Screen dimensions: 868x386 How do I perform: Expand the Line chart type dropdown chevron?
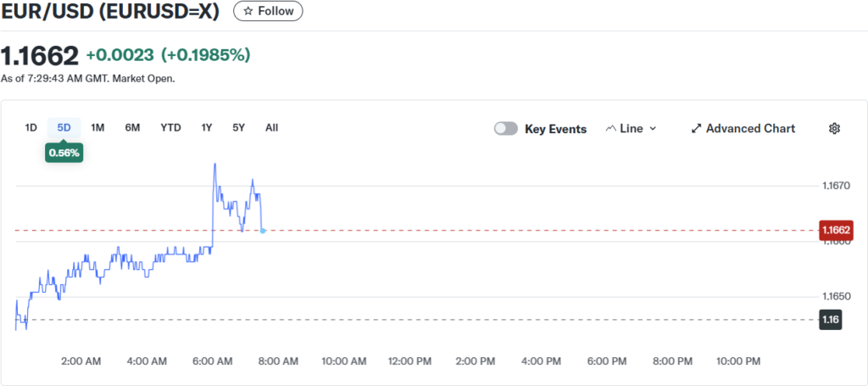pyautogui.click(x=653, y=128)
